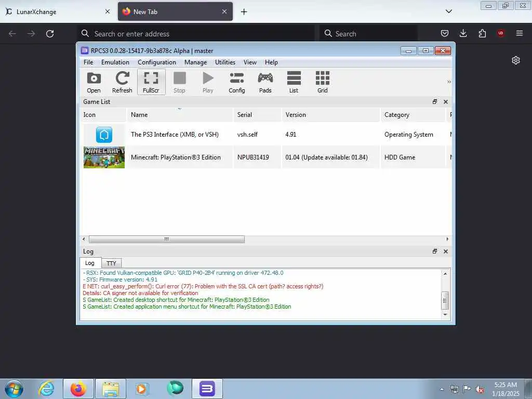Click the game list scroll left arrow
The height and width of the screenshot is (399, 532).
[x=84, y=239]
